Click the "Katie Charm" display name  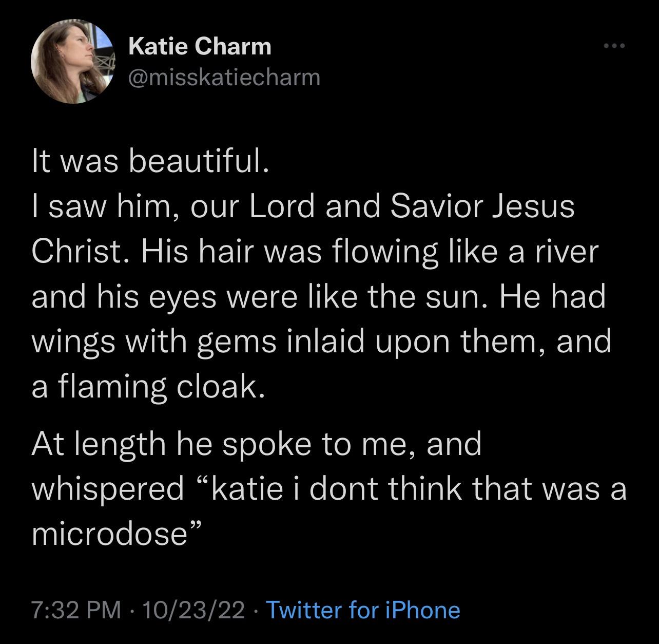(200, 47)
